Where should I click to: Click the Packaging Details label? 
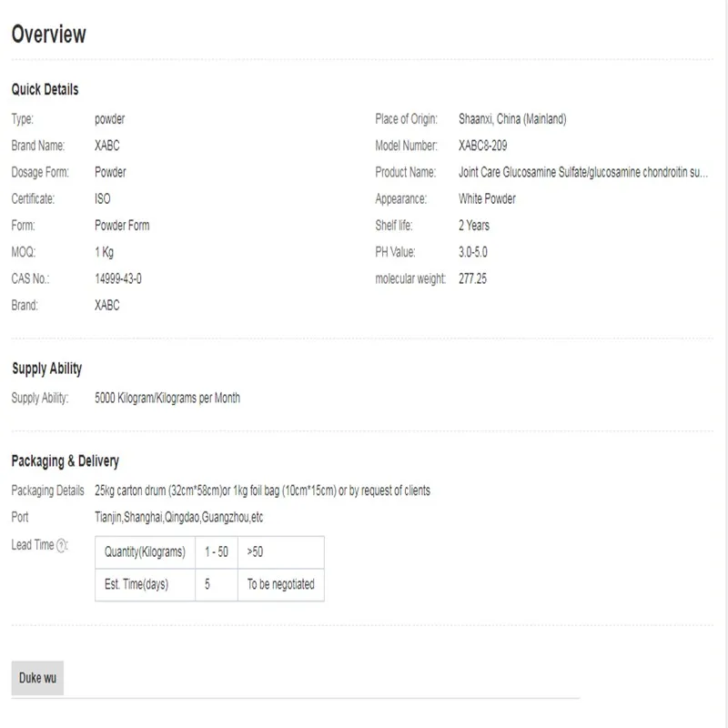(48, 490)
